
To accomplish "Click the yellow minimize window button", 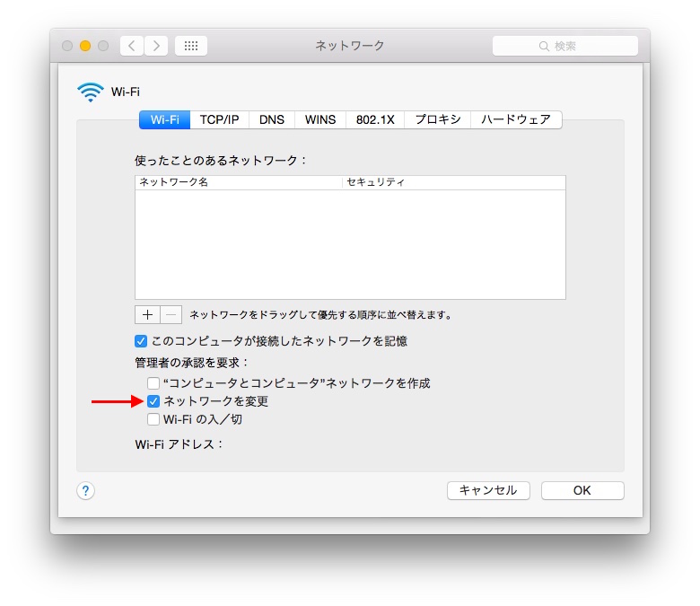I will click(x=85, y=46).
